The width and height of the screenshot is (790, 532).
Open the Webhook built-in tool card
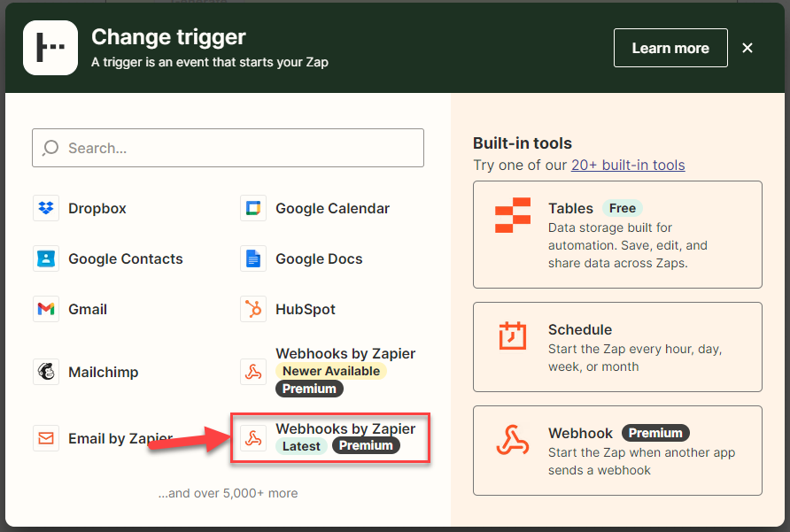[617, 451]
